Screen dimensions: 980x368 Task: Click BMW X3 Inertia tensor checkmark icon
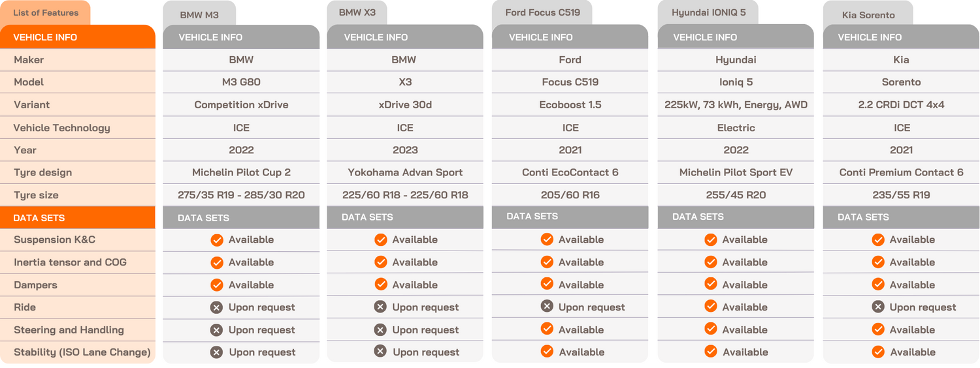(380, 262)
